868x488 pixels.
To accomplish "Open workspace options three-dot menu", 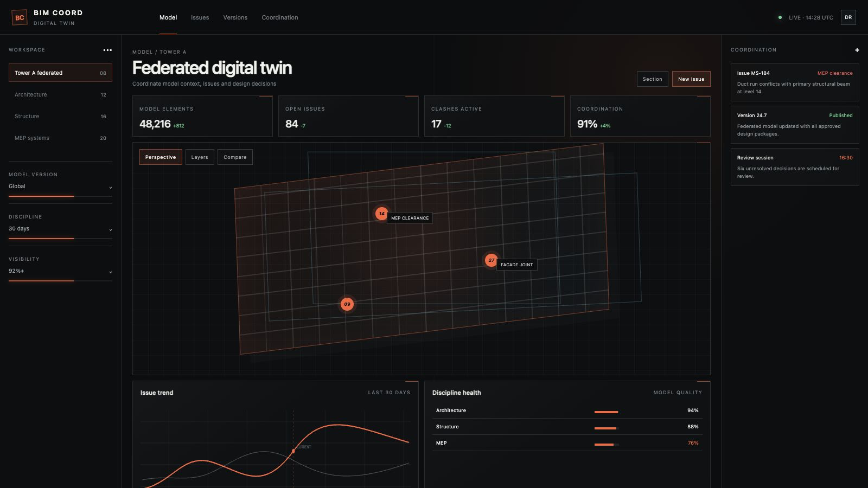I will 107,50.
